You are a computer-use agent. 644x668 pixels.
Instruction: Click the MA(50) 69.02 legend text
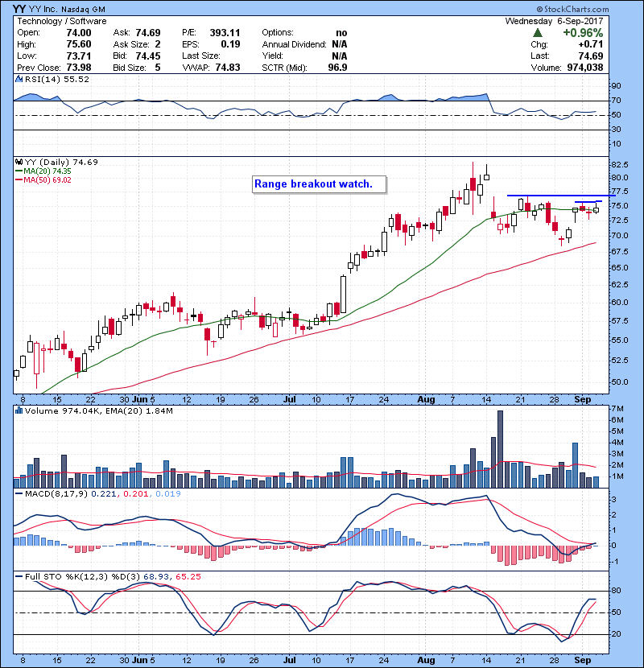pos(47,180)
